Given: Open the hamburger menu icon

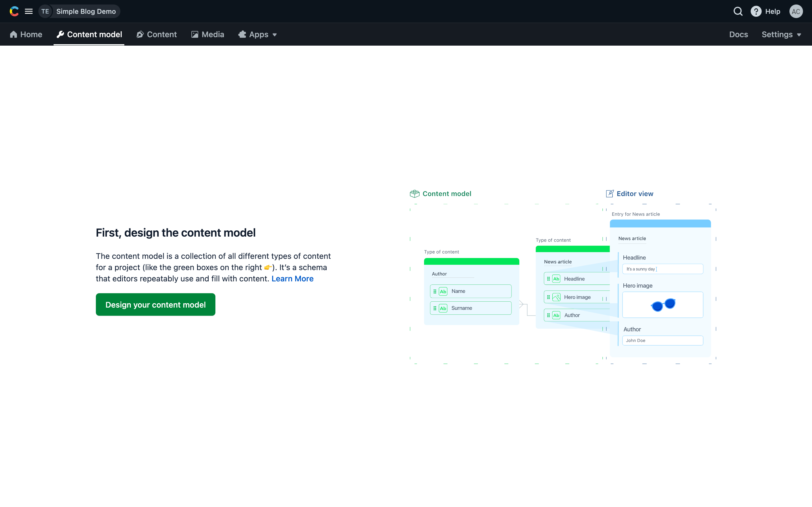Looking at the screenshot, I should pyautogui.click(x=29, y=11).
